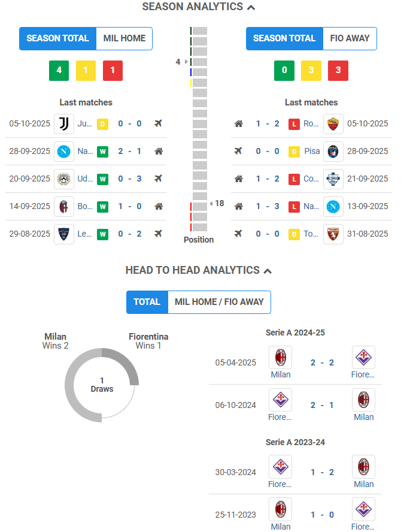This screenshot has height=532, width=416.
Task: Click the Udinese club crest
Action: coord(64,179)
